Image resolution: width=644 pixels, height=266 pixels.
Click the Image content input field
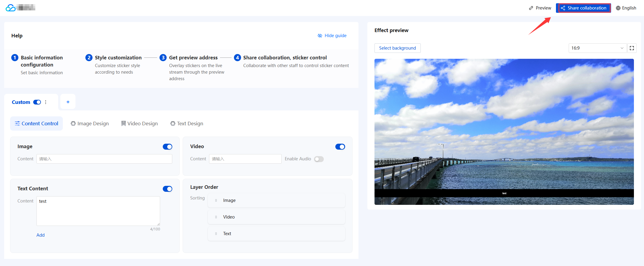point(104,159)
